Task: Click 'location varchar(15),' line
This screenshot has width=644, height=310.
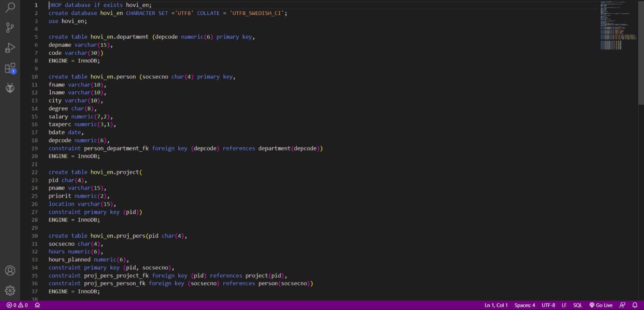Action: pos(83,204)
